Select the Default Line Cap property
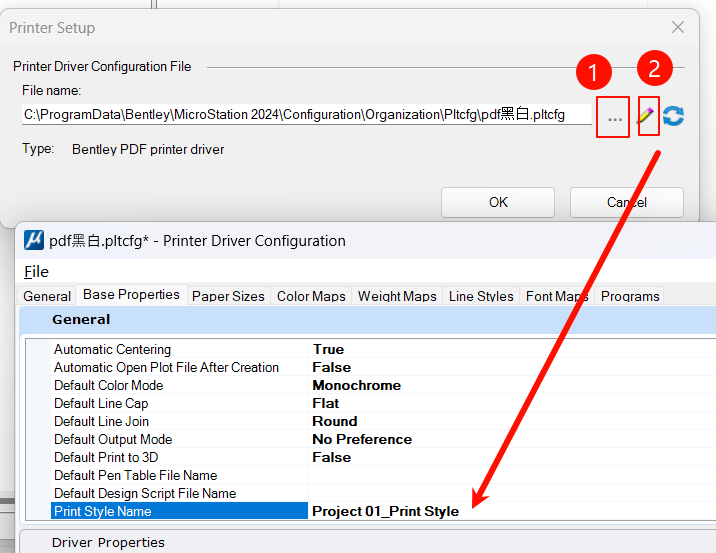This screenshot has height=553, width=716. coord(179,403)
